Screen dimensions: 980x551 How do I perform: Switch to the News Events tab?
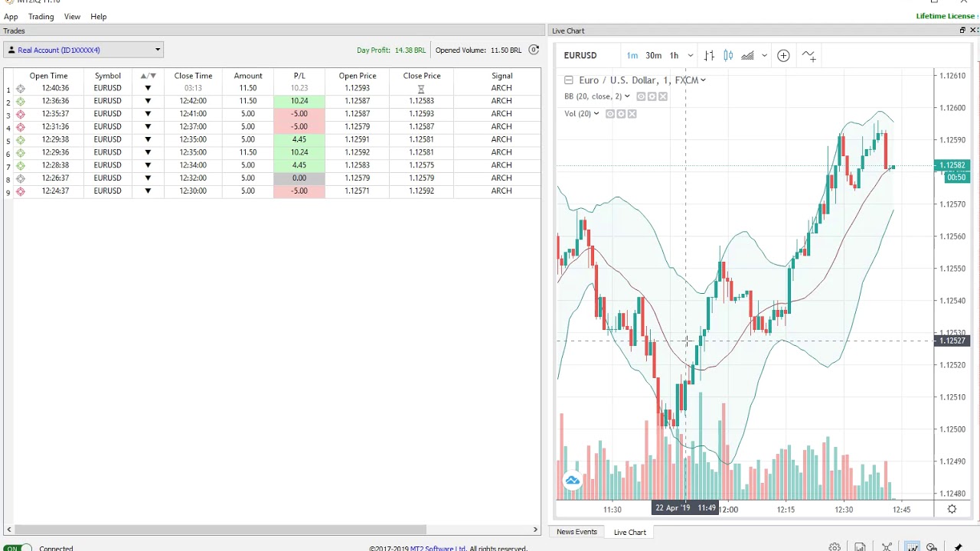click(577, 532)
